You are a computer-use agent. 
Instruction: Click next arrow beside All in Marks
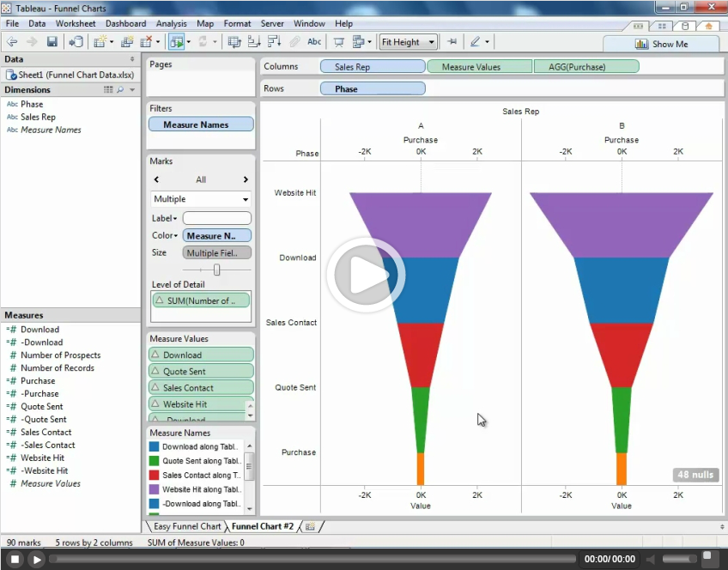click(x=246, y=179)
